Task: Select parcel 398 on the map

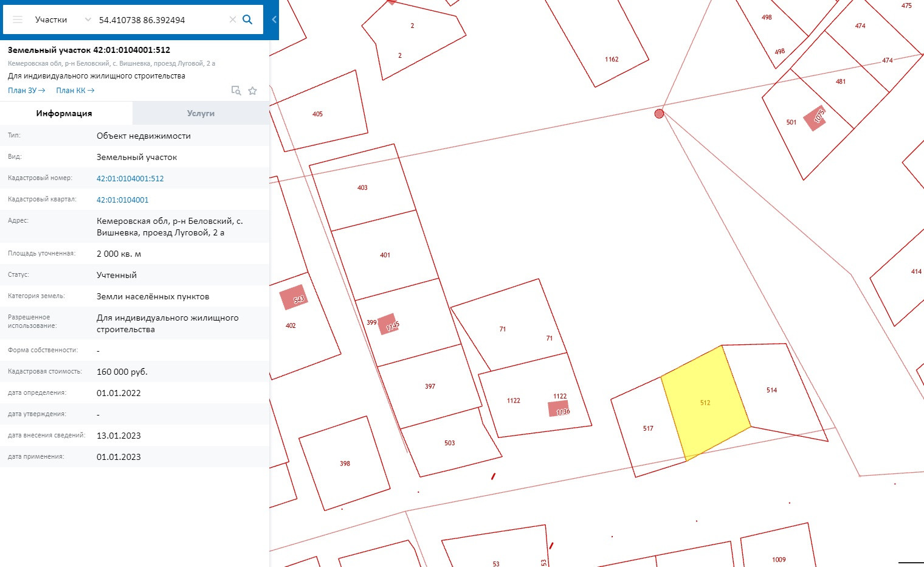Action: click(345, 464)
